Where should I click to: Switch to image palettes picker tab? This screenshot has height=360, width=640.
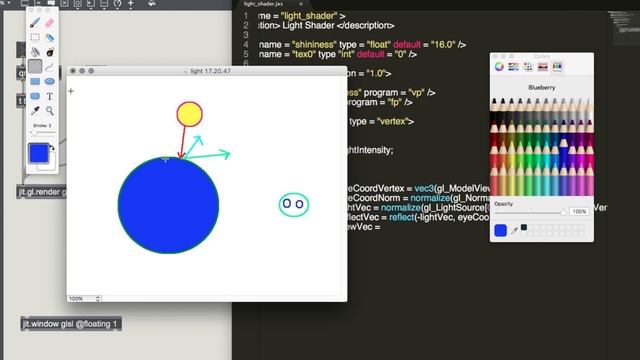[542, 67]
